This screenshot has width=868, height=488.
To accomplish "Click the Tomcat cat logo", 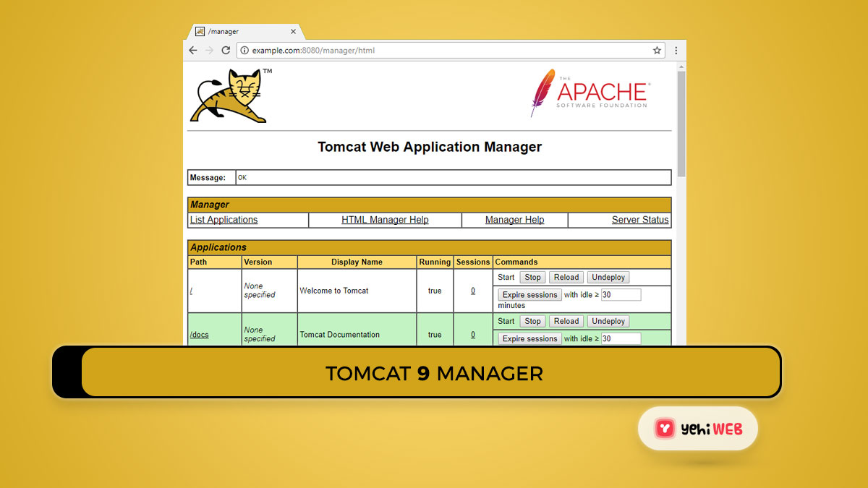I will (x=228, y=94).
